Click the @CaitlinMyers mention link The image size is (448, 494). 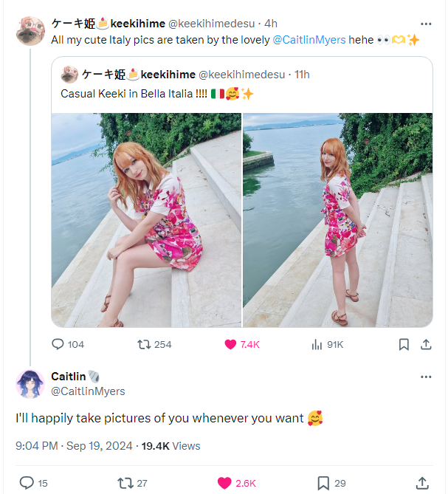coord(309,39)
